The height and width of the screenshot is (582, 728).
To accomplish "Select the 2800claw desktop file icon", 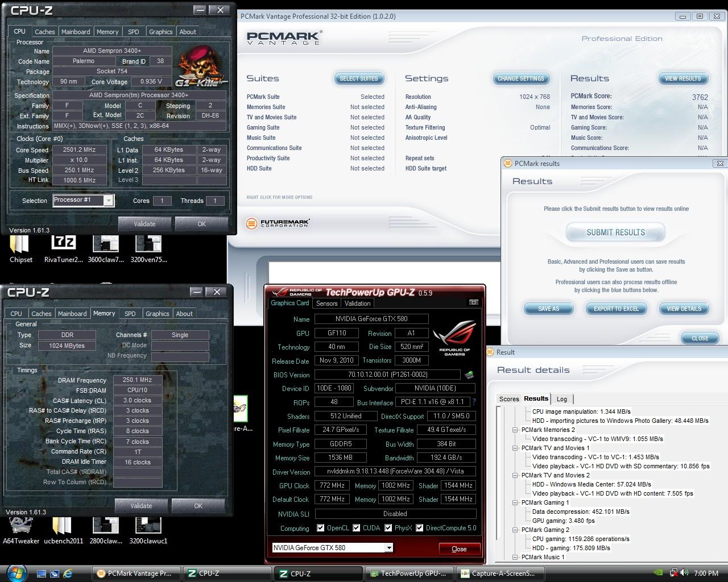I will point(106,530).
